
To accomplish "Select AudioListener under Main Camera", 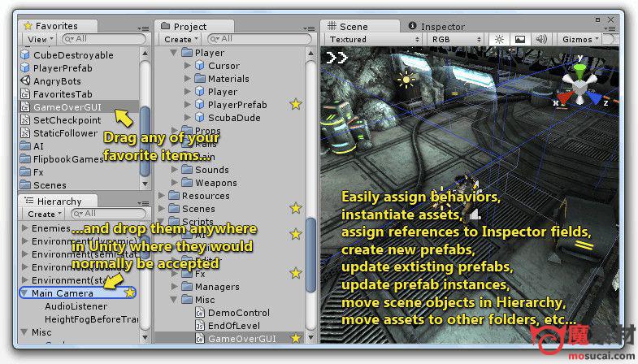I will pyautogui.click(x=76, y=306).
